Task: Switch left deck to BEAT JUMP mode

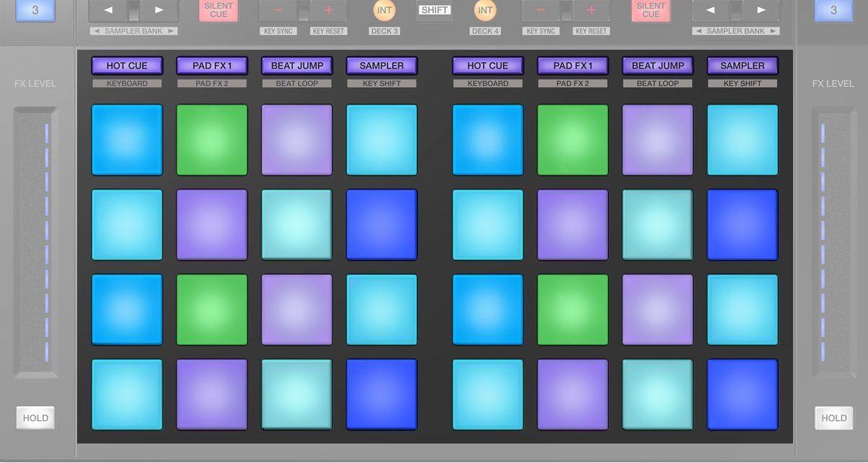Action: (297, 66)
